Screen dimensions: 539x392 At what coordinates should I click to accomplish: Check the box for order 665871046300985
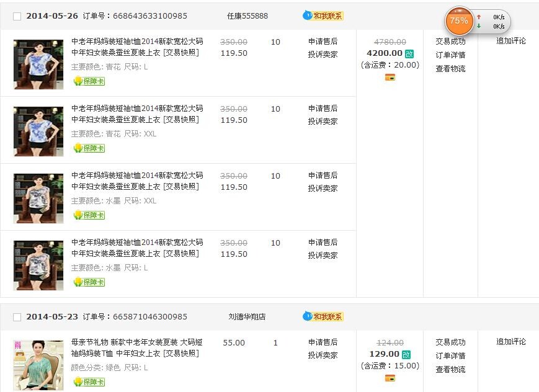tap(17, 317)
